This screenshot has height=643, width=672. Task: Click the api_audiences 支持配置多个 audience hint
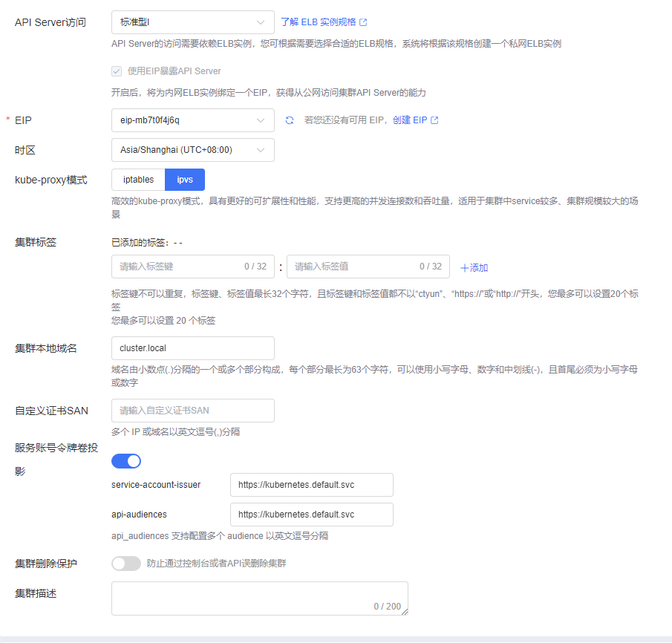[x=220, y=536]
